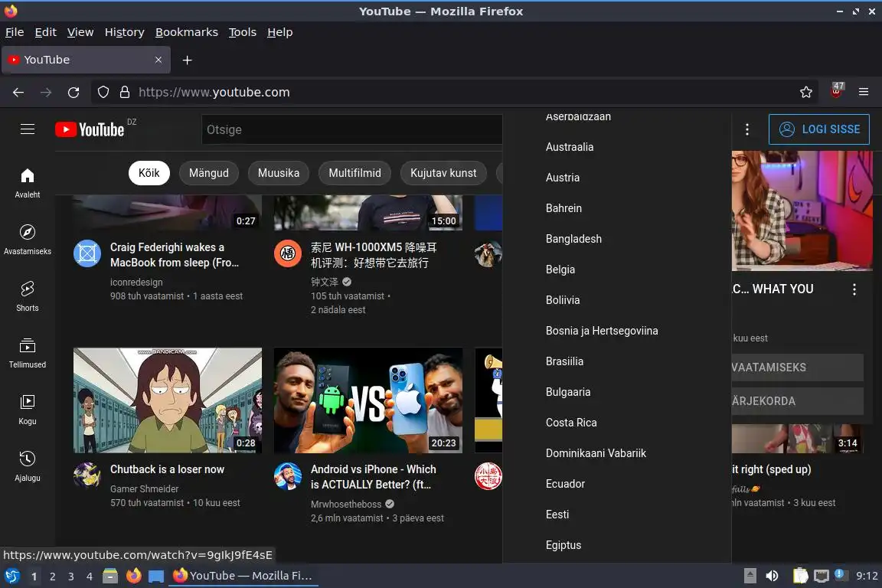Choose Egiptus from country list

click(617, 545)
